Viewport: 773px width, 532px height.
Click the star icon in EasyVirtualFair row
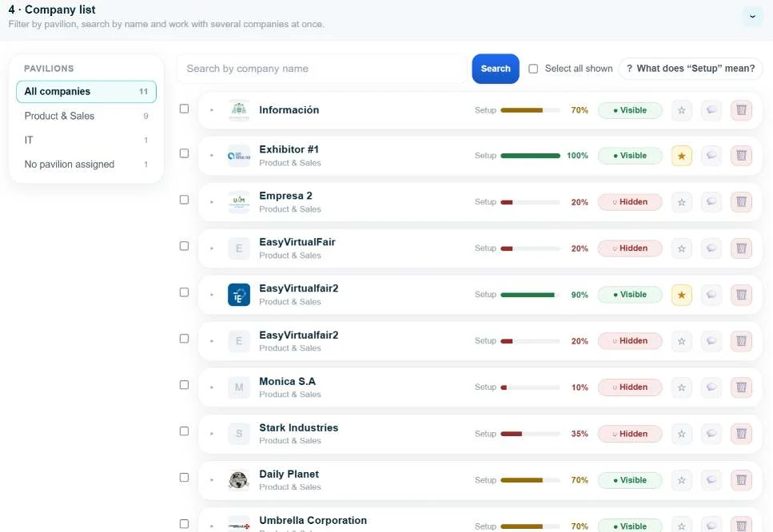[681, 248]
